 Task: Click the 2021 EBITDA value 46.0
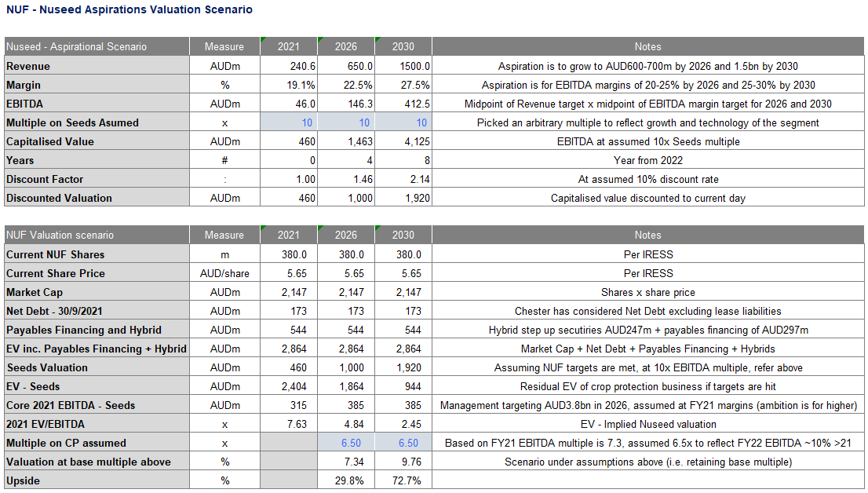[x=289, y=104]
